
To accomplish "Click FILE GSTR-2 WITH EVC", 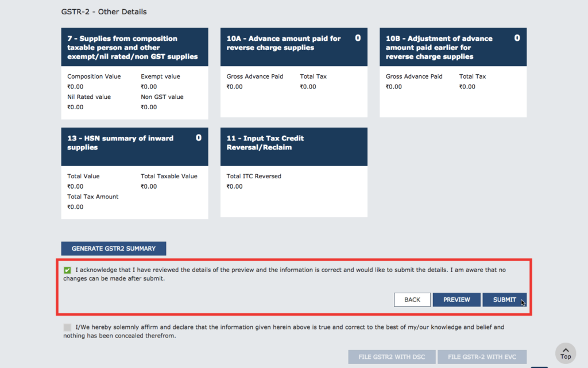I will (x=482, y=356).
